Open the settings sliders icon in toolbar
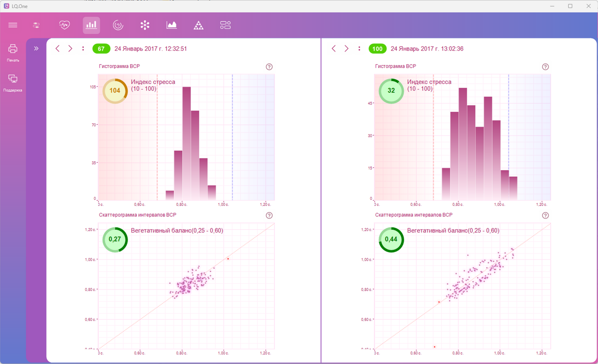 [36, 25]
